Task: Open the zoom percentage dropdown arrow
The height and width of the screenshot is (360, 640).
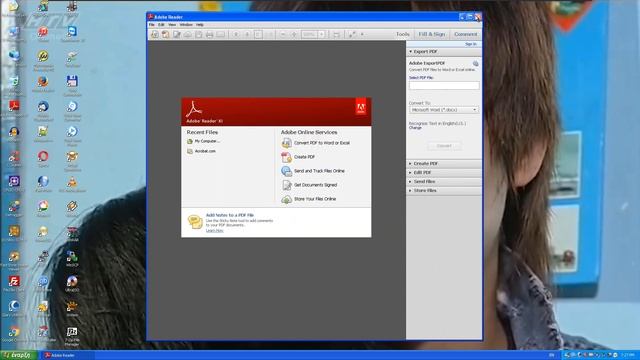Action: tap(322, 35)
